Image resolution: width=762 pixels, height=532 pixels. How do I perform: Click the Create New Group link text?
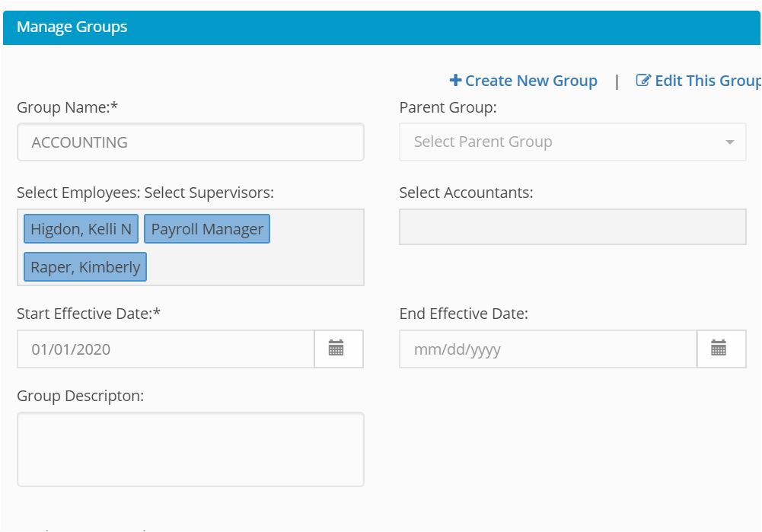click(531, 81)
